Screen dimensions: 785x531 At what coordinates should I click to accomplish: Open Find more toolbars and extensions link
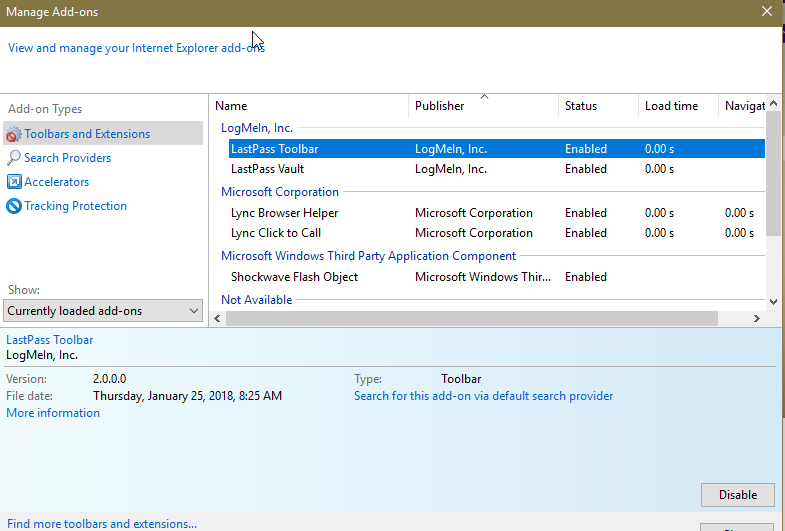pyautogui.click(x=102, y=523)
